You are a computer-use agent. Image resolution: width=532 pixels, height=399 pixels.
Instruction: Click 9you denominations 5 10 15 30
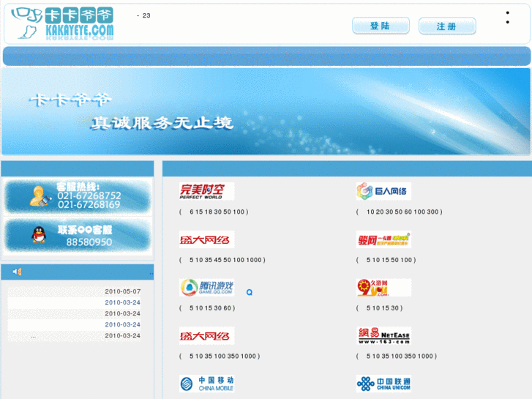pyautogui.click(x=379, y=308)
